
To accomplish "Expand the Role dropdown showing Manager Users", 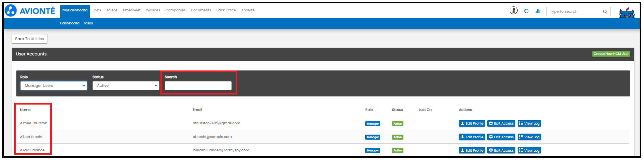I will click(x=54, y=86).
